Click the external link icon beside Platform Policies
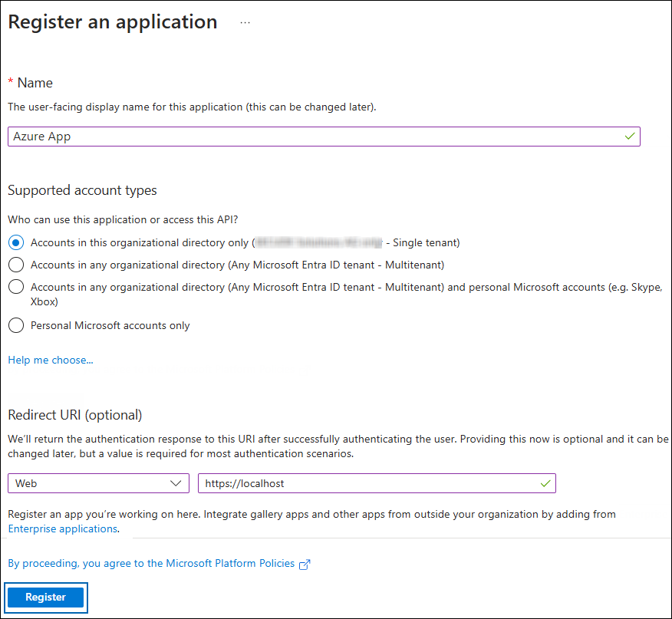Viewport: 672px width, 619px height. (305, 563)
